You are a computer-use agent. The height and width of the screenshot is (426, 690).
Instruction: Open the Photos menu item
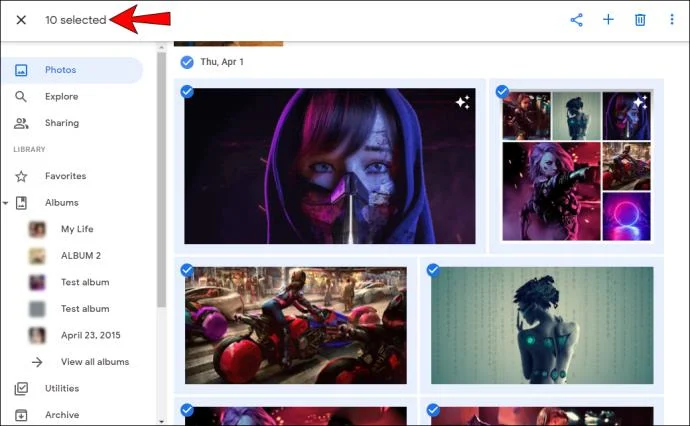click(x=72, y=70)
